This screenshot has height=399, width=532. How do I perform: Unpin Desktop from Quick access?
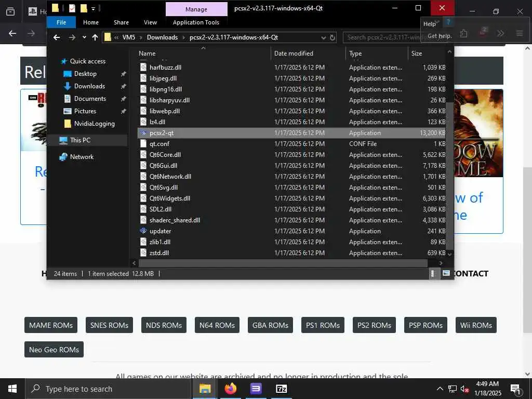[123, 74]
